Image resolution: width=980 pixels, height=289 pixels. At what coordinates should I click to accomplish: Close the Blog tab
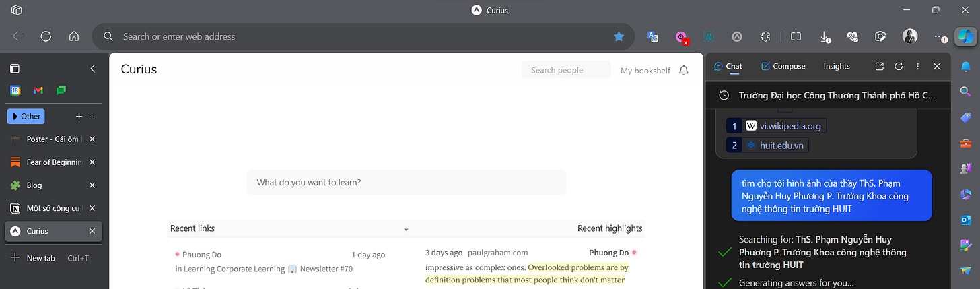click(92, 185)
